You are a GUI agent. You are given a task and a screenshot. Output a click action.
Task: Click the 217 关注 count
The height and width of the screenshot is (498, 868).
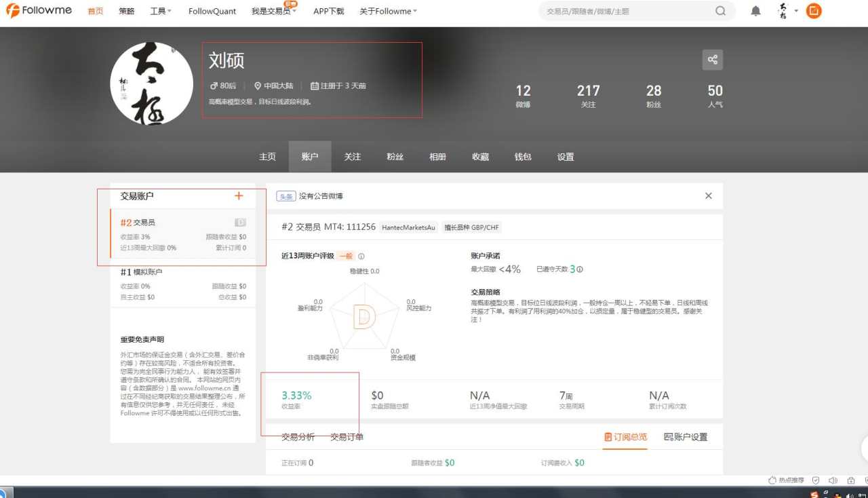588,96
